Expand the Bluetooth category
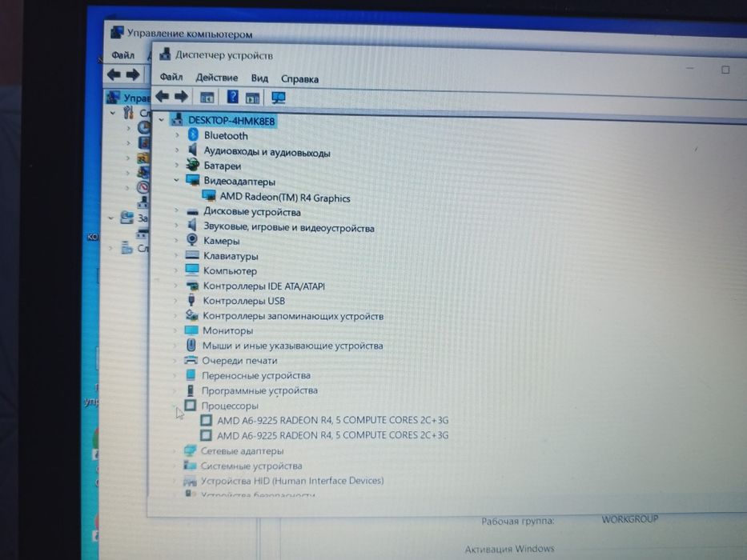The width and height of the screenshot is (747, 560). click(x=177, y=135)
